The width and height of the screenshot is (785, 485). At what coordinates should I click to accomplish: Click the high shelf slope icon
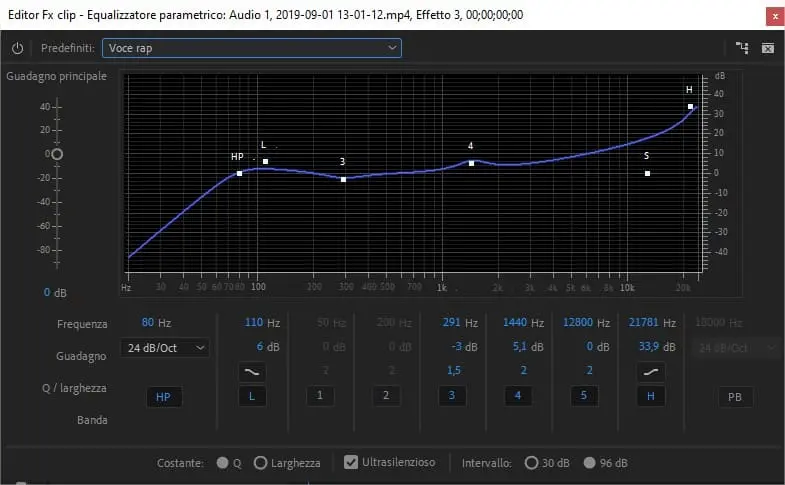tap(651, 372)
